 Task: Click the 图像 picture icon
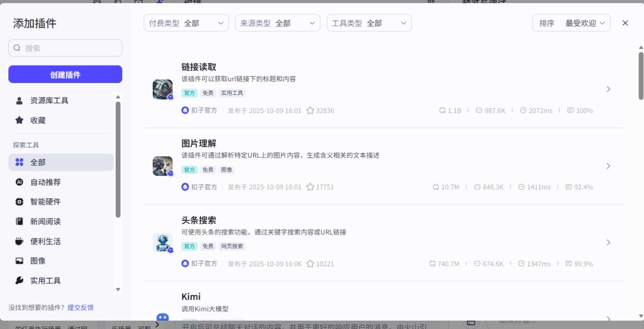pyautogui.click(x=19, y=261)
